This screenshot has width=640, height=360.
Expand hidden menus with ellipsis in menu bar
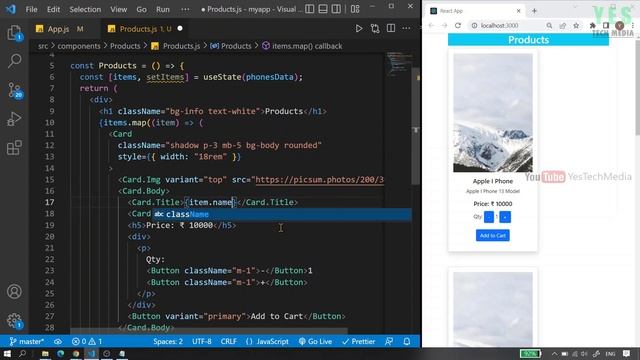185,9
